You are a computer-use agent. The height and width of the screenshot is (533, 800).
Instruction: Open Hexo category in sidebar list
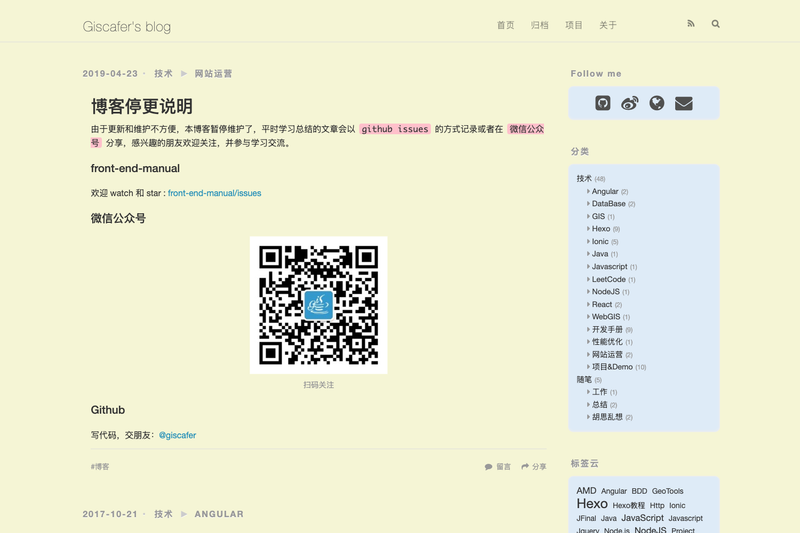coord(601,229)
